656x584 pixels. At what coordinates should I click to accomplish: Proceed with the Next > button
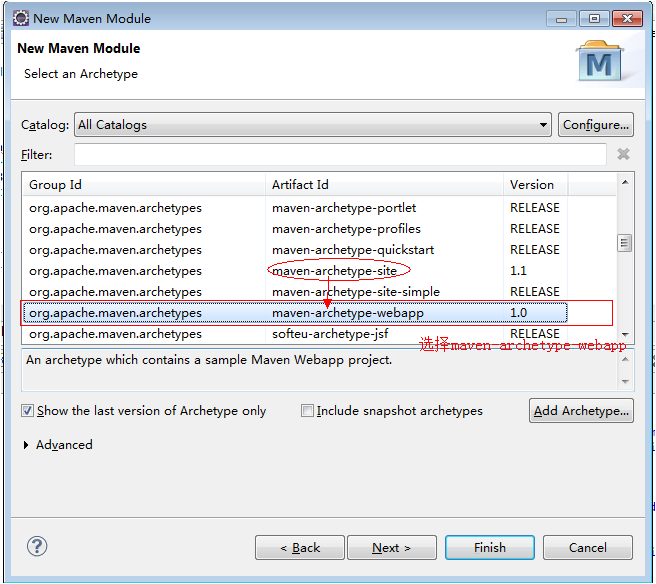[x=392, y=547]
